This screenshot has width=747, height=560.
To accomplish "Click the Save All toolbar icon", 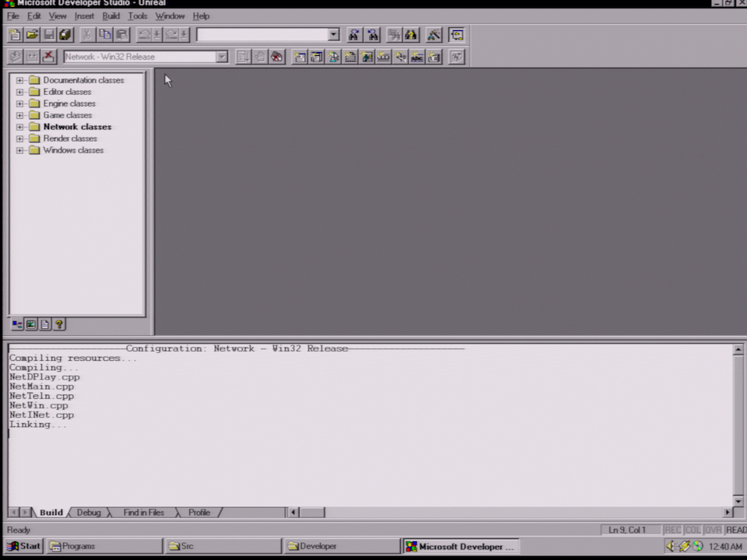I will pos(65,35).
